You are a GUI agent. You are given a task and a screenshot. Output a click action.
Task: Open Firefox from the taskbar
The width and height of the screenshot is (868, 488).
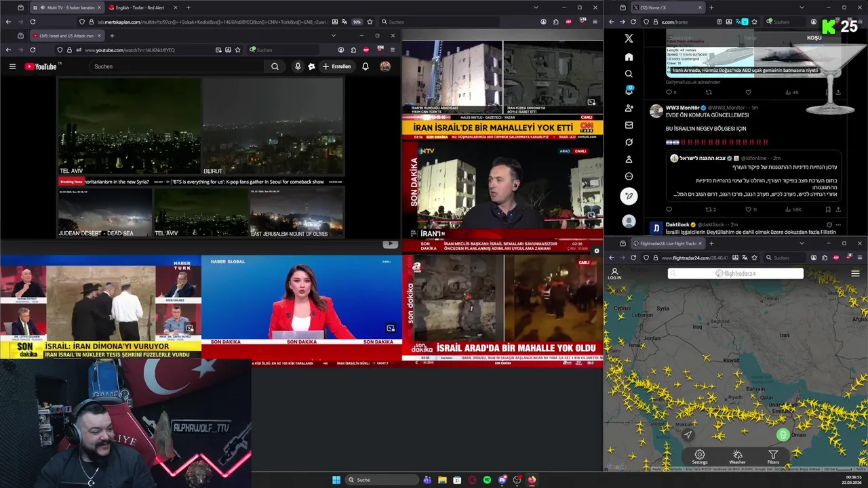pyautogui.click(x=532, y=480)
